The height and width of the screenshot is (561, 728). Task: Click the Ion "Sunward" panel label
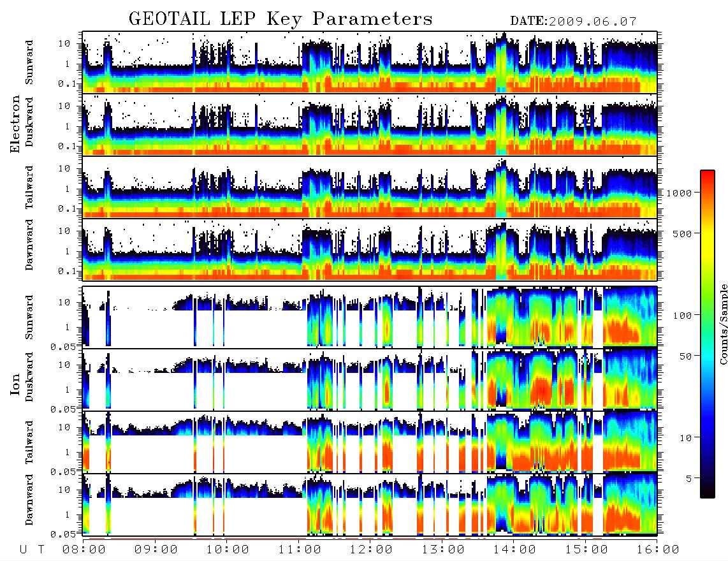pos(29,317)
